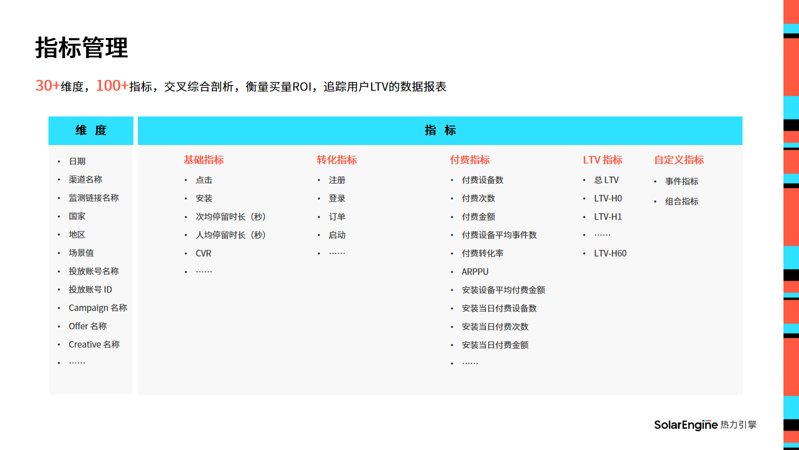799x450 pixels.
Task: Click the 付费设备数 metric
Action: click(x=483, y=180)
